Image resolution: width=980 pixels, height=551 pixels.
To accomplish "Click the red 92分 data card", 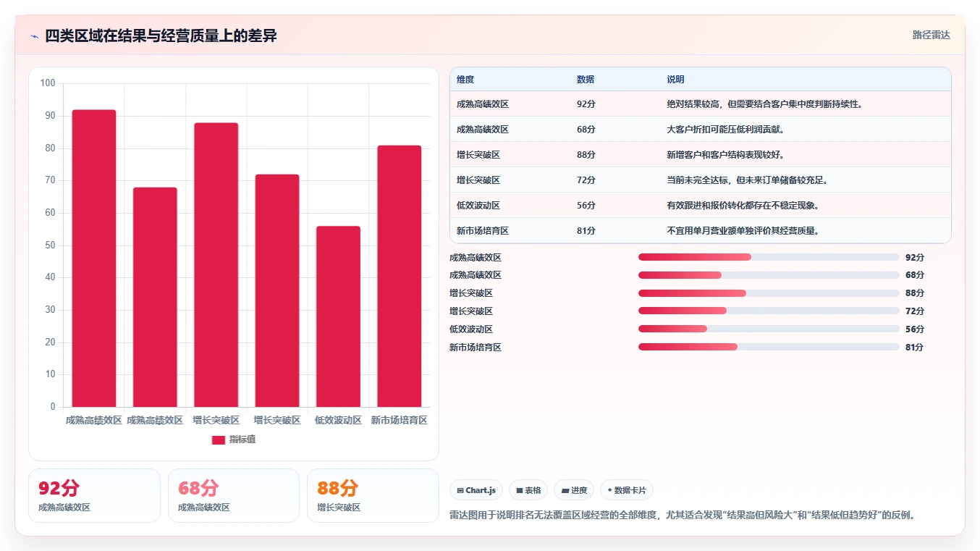I will coord(94,495).
